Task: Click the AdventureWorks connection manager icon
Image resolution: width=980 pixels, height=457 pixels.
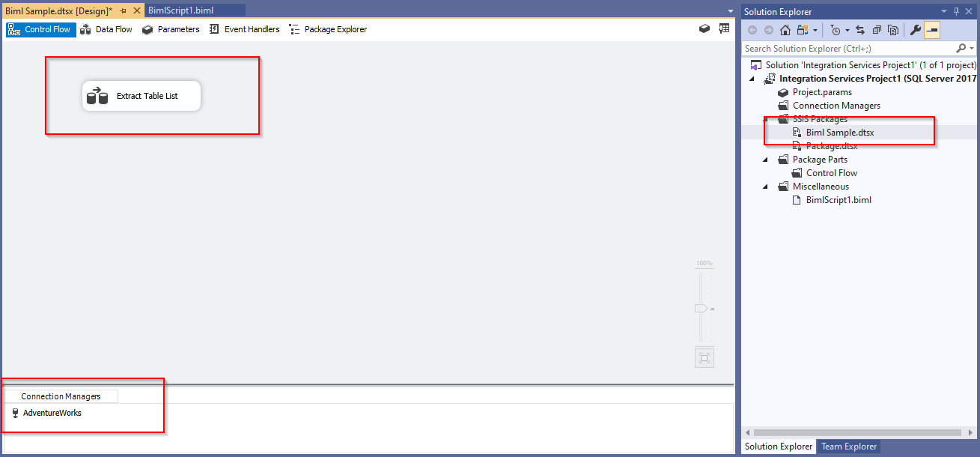Action: pyautogui.click(x=16, y=413)
